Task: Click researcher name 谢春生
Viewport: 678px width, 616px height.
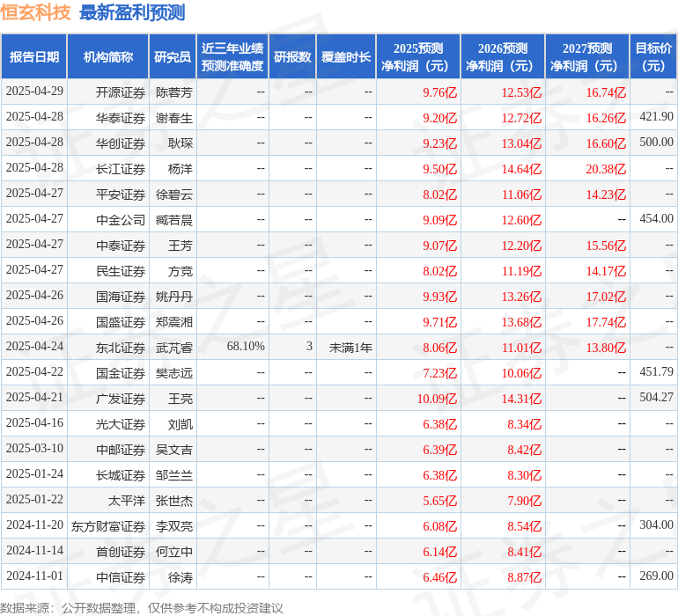Action: 174,118
